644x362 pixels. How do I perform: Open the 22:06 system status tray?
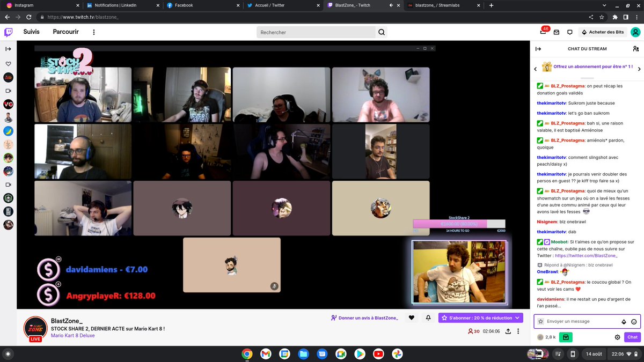(x=625, y=354)
